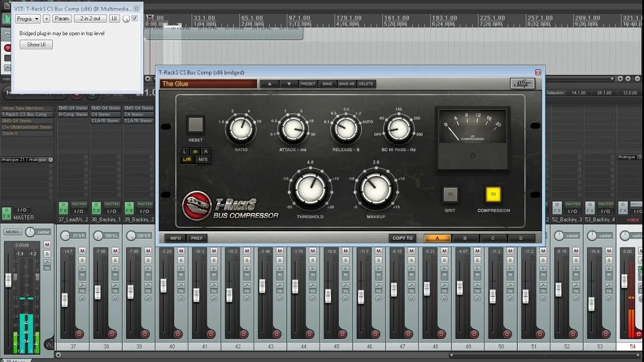The image size is (644, 362).
Task: Click the T-RackS dinosaur logo
Action: pyautogui.click(x=197, y=205)
